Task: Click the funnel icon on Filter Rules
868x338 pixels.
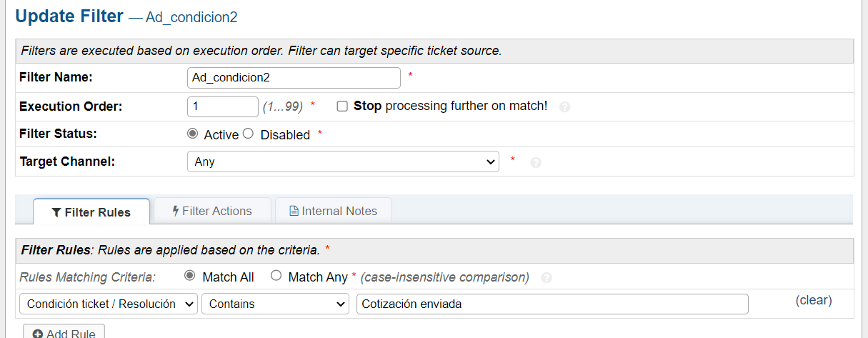Action: pyautogui.click(x=56, y=212)
